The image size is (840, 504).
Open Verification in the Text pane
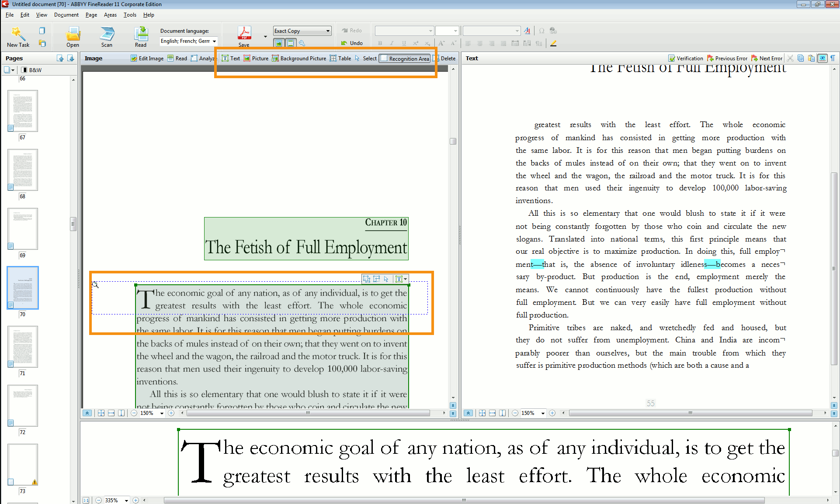click(685, 59)
